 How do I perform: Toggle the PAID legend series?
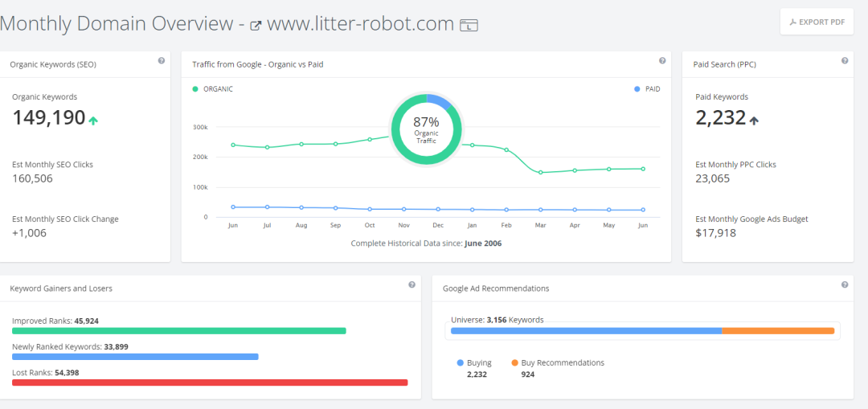point(647,88)
